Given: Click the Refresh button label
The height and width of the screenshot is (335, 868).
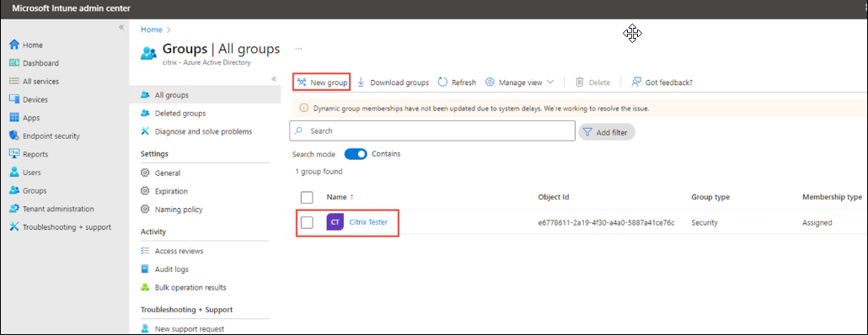Looking at the screenshot, I should (463, 82).
